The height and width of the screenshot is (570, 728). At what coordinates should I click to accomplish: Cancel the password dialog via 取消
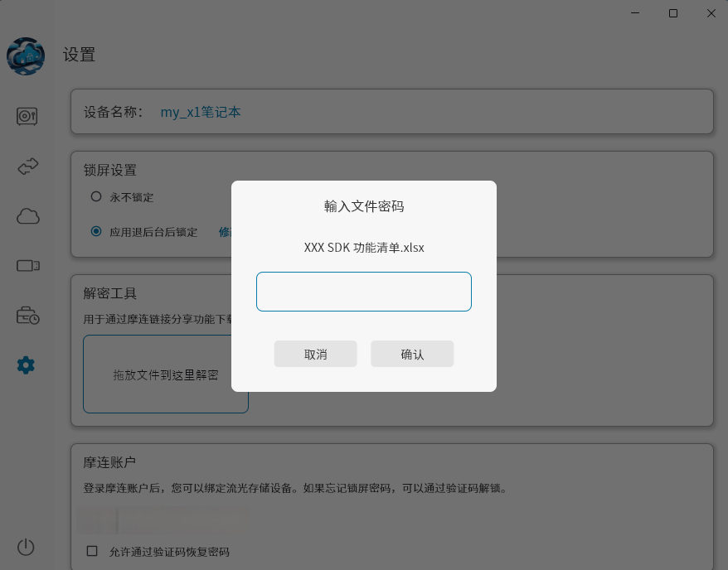(316, 354)
